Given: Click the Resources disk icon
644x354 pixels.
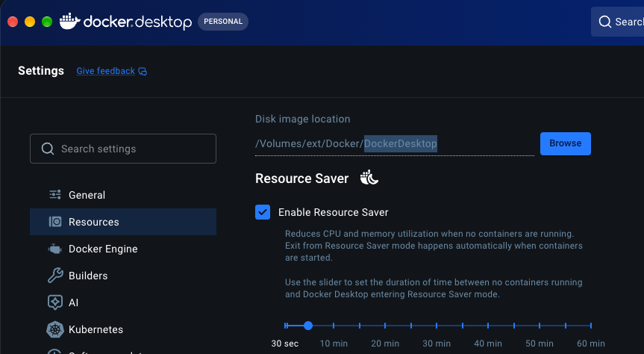Looking at the screenshot, I should click(55, 222).
